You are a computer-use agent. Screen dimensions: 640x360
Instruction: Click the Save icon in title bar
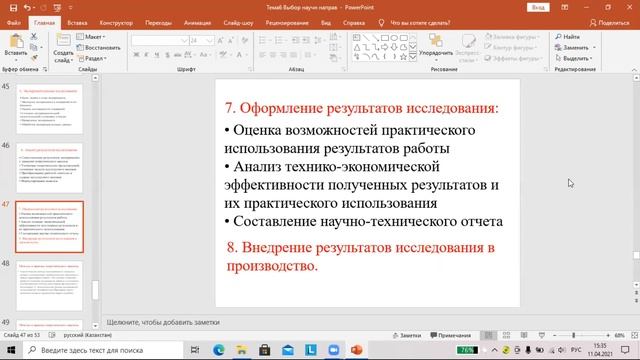click(13, 8)
